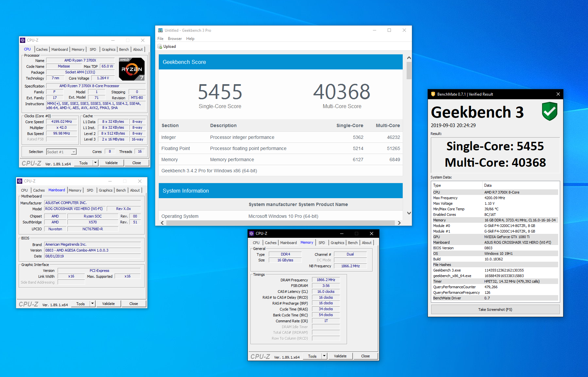Switch to Caches tab in CPU-Z processor window
This screenshot has width=588, height=377.
pos(42,49)
